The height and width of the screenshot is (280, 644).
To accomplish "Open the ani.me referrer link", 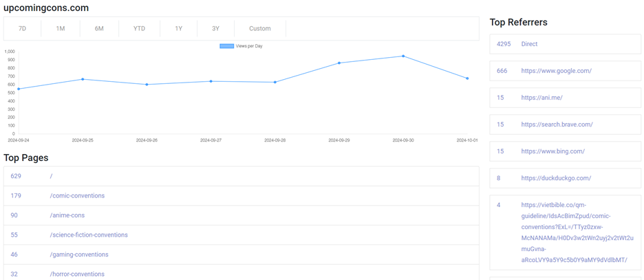I will click(x=541, y=98).
